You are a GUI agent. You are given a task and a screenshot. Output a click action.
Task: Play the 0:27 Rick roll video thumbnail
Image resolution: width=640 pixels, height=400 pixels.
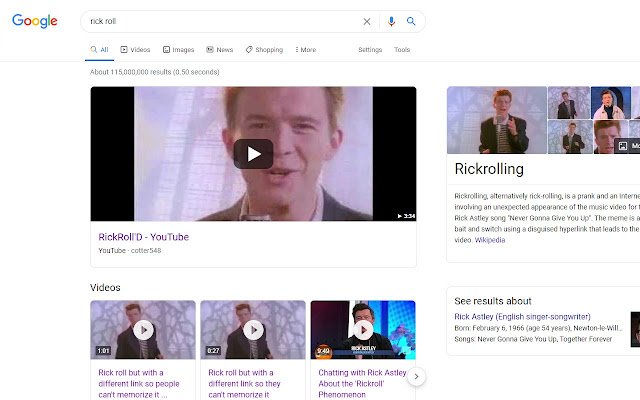tap(253, 330)
